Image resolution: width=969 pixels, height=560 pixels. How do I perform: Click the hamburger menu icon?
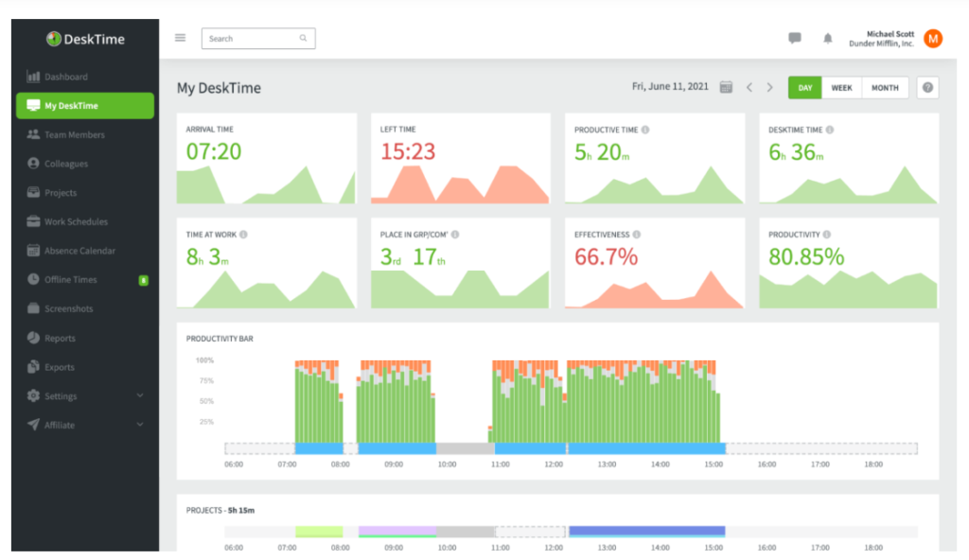180,39
